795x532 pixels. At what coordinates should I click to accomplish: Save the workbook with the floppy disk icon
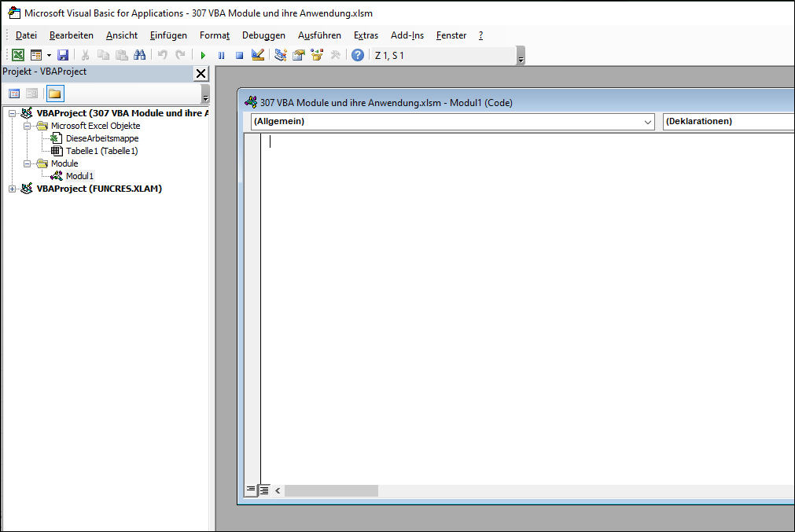63,55
